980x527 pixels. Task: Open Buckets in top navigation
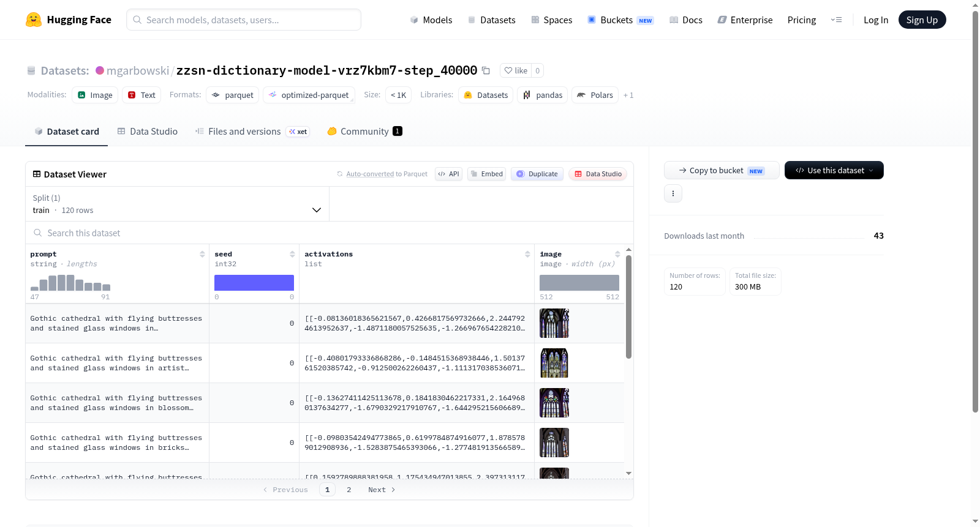(620, 20)
